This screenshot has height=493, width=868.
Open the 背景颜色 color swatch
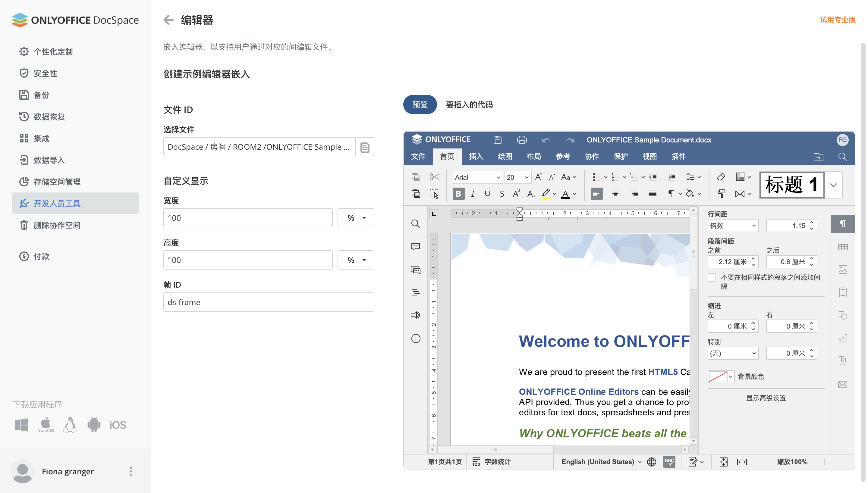tap(719, 376)
